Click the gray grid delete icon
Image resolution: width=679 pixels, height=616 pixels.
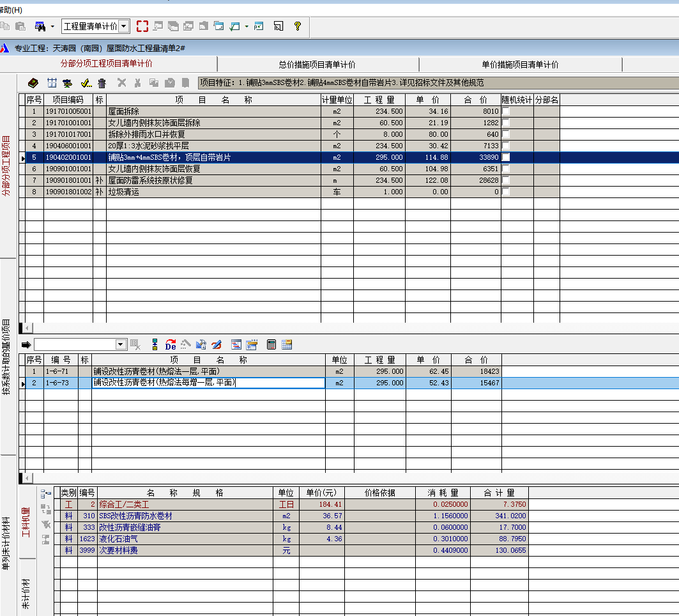coord(135,345)
